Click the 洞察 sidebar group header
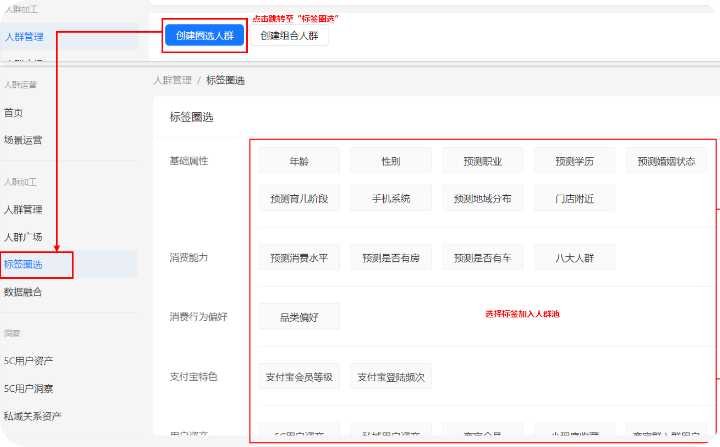The image size is (720, 447). (x=12, y=333)
